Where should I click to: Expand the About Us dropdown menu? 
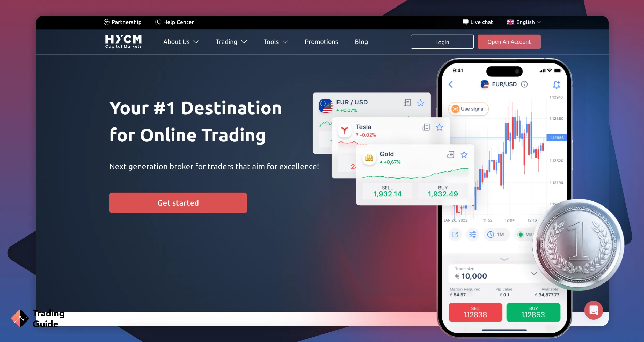[x=181, y=41]
